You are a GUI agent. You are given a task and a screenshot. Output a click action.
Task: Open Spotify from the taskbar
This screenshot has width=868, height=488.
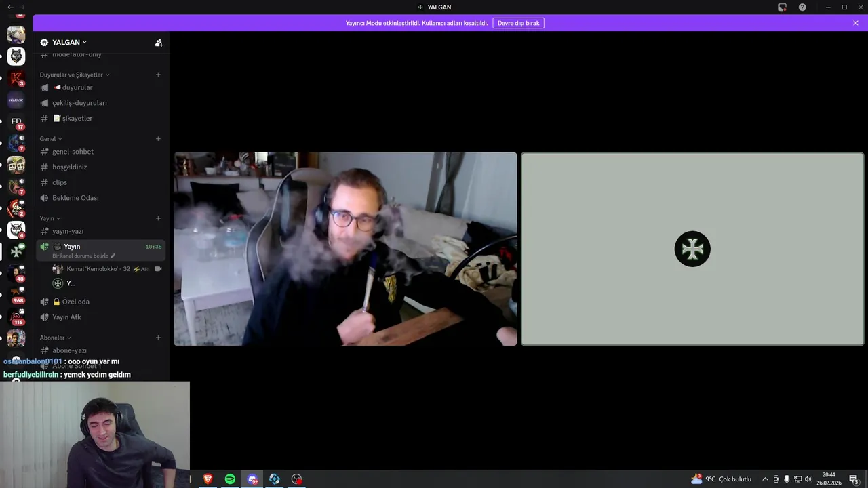click(x=230, y=479)
